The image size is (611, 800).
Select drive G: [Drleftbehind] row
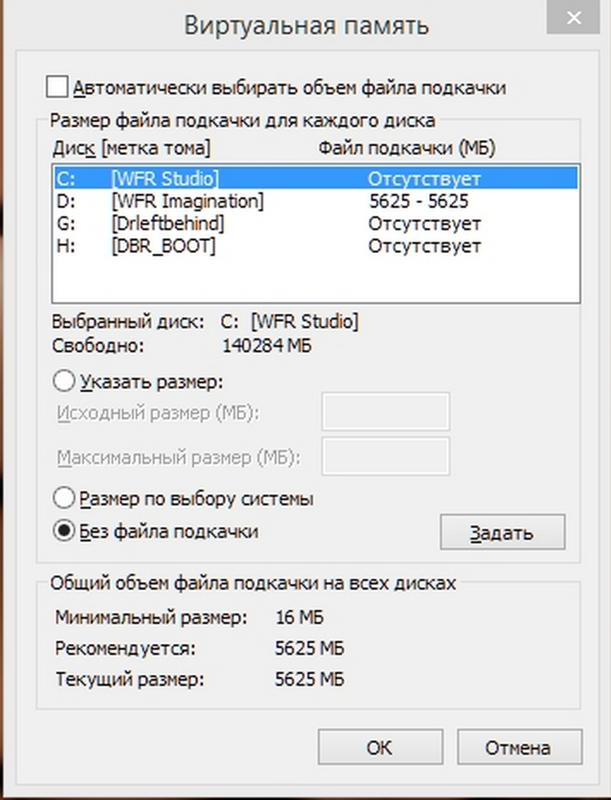316,223
